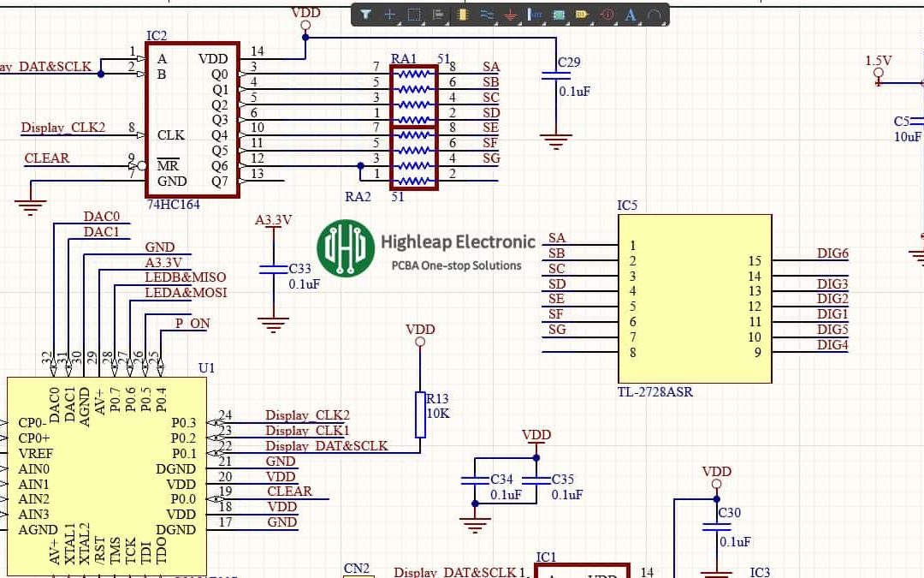Choose the dashed rectangle selection tool

[414, 15]
